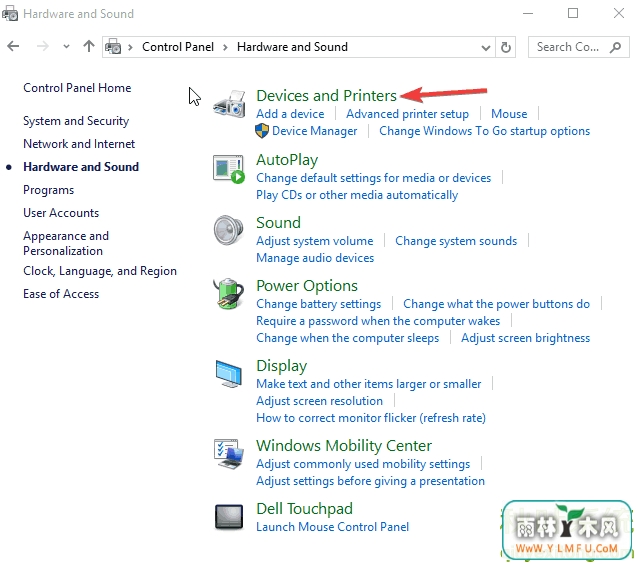Viewport: 637px width, 565px height.
Task: Click the Windows Mobility Center icon
Action: 229,454
